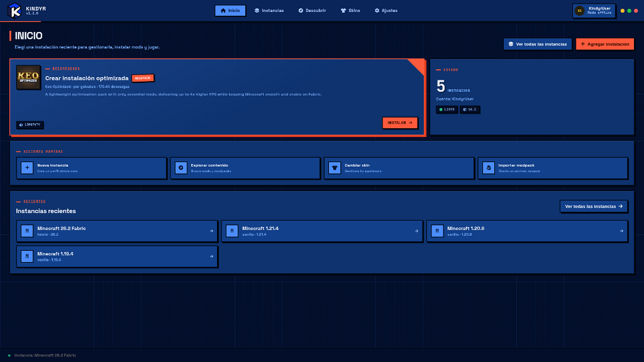Switch to the Descubrir tab
The width and height of the screenshot is (644, 362).
tap(312, 10)
